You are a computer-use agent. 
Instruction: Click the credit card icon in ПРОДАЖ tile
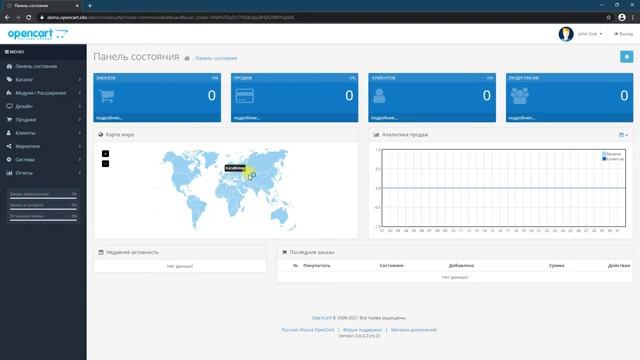point(244,96)
